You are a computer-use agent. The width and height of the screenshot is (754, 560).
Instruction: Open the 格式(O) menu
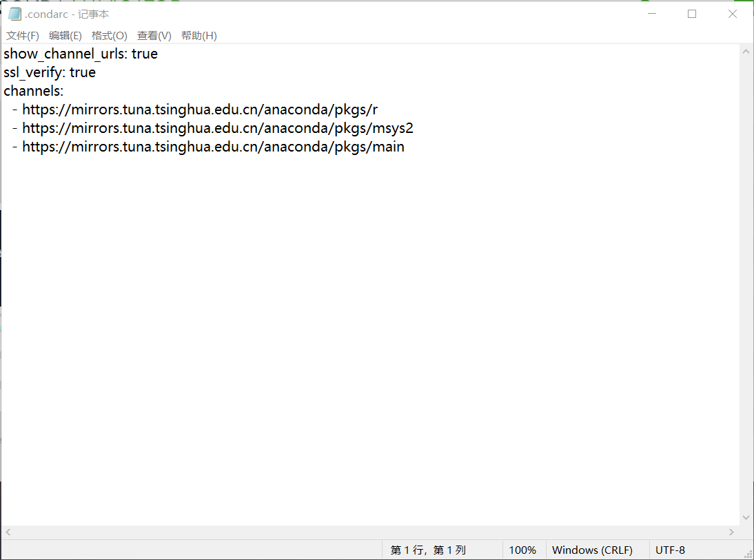click(x=109, y=36)
